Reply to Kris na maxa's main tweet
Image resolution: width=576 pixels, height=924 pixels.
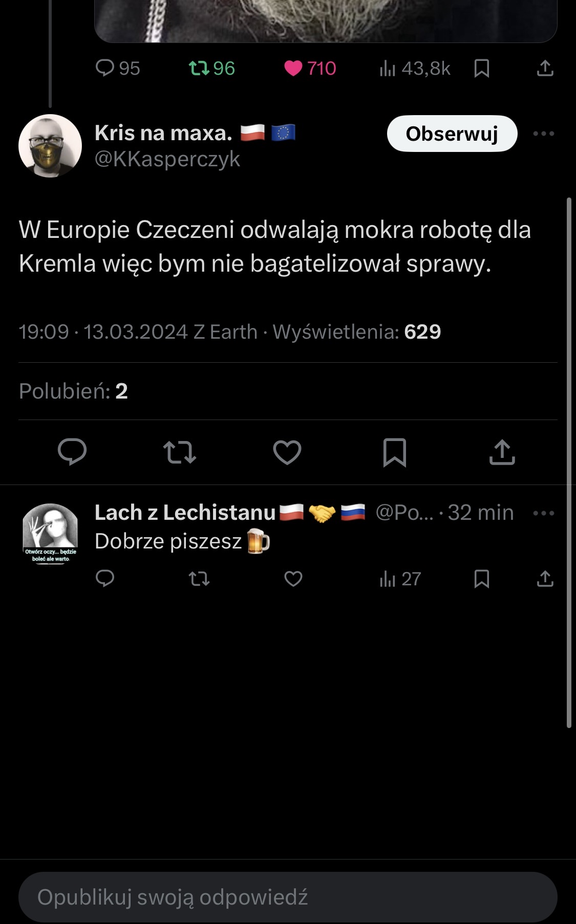(72, 452)
